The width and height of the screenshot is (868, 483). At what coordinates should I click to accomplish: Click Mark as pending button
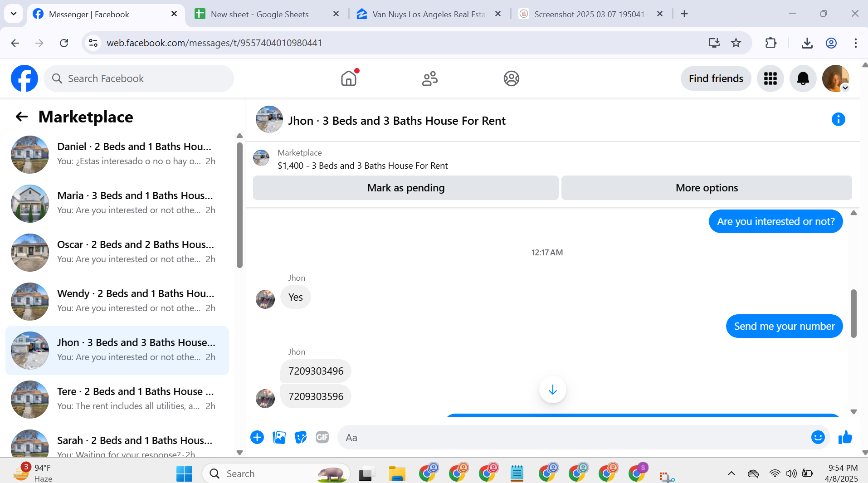406,188
